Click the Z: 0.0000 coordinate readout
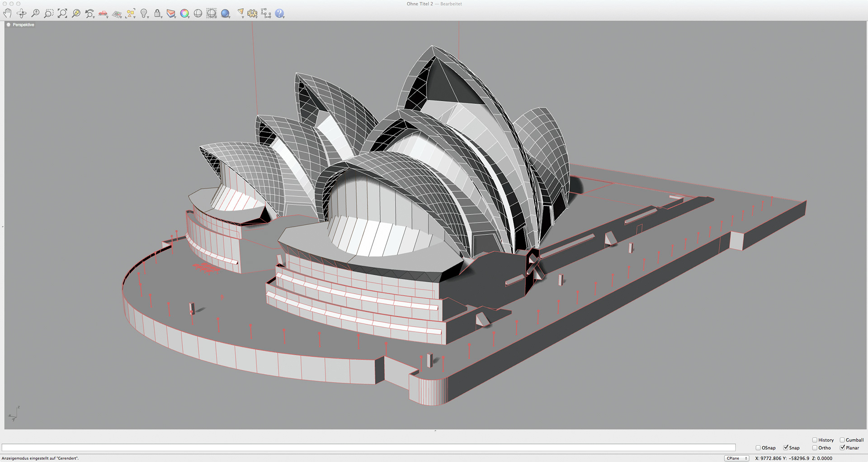Screen dimensions: 868x462 [x=822, y=458]
